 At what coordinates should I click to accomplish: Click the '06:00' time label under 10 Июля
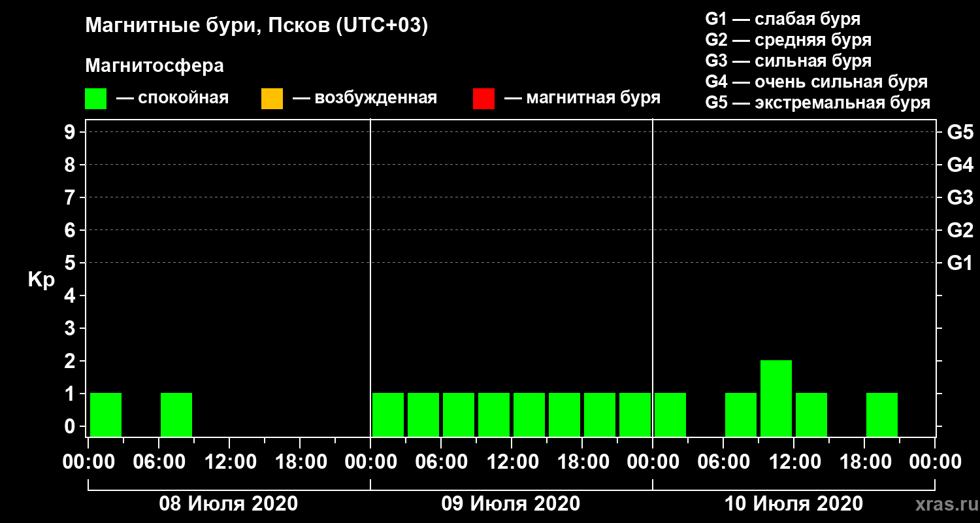(723, 462)
